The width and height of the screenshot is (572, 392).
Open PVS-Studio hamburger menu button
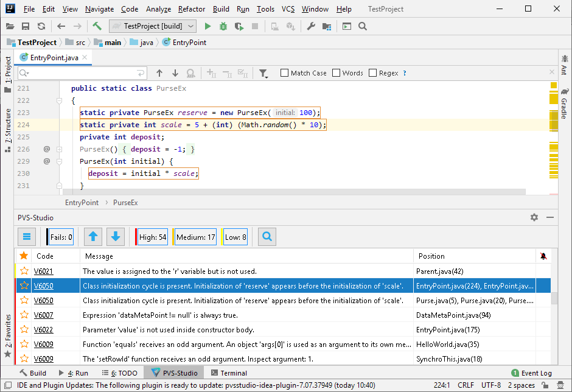click(x=26, y=237)
